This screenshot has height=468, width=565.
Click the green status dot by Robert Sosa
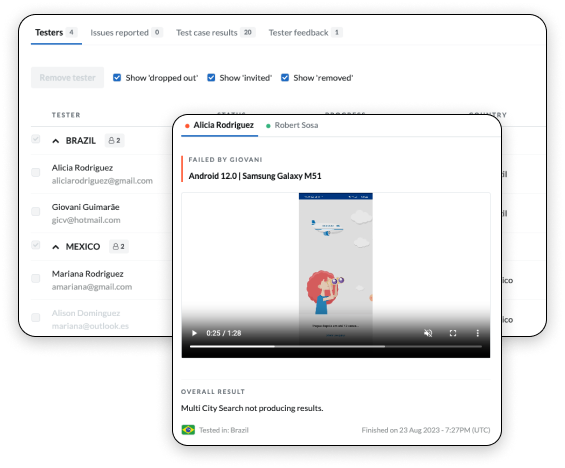[x=268, y=126]
